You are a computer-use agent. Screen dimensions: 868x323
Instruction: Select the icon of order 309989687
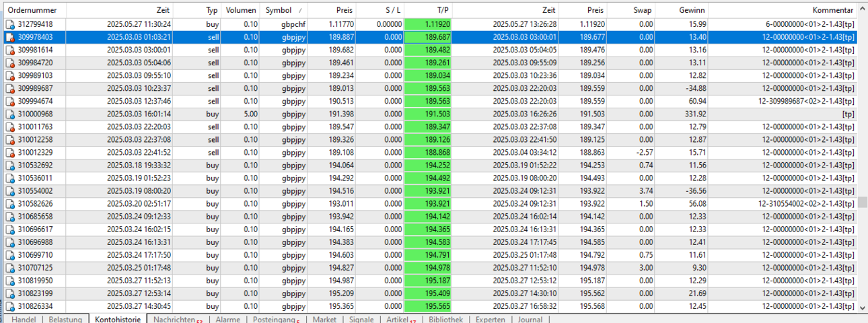pyautogui.click(x=9, y=88)
